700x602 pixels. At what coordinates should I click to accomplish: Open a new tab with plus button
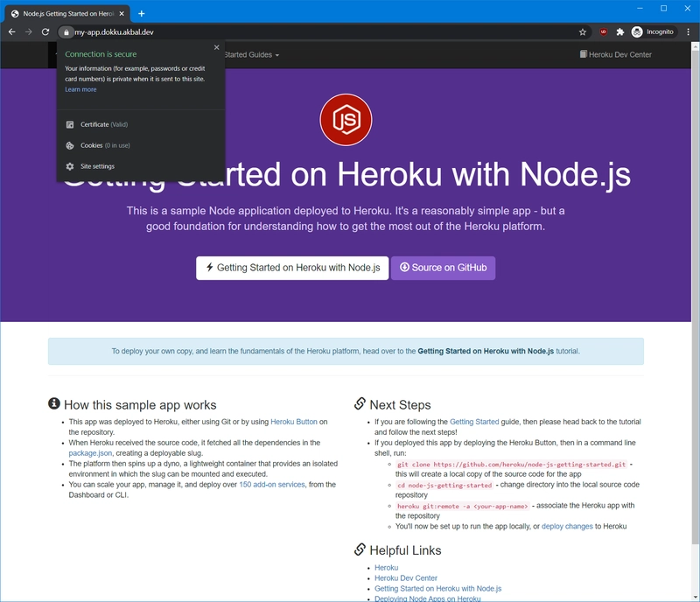tap(142, 13)
